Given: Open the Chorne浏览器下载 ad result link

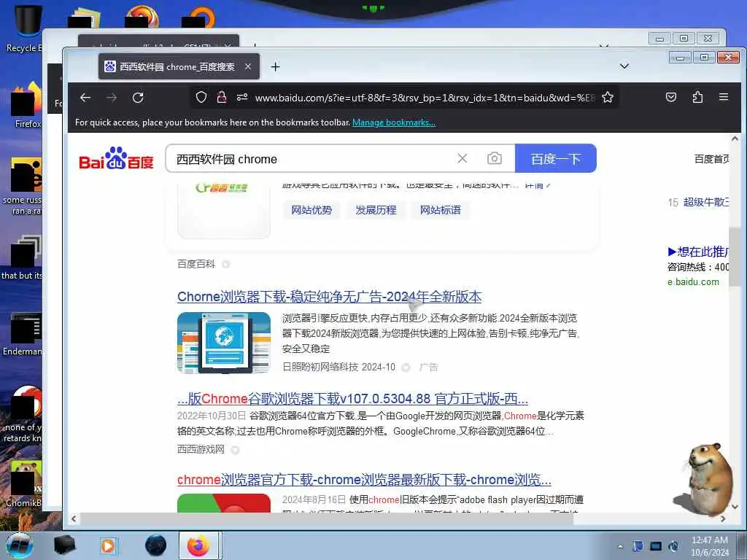Looking at the screenshot, I should [x=329, y=297].
